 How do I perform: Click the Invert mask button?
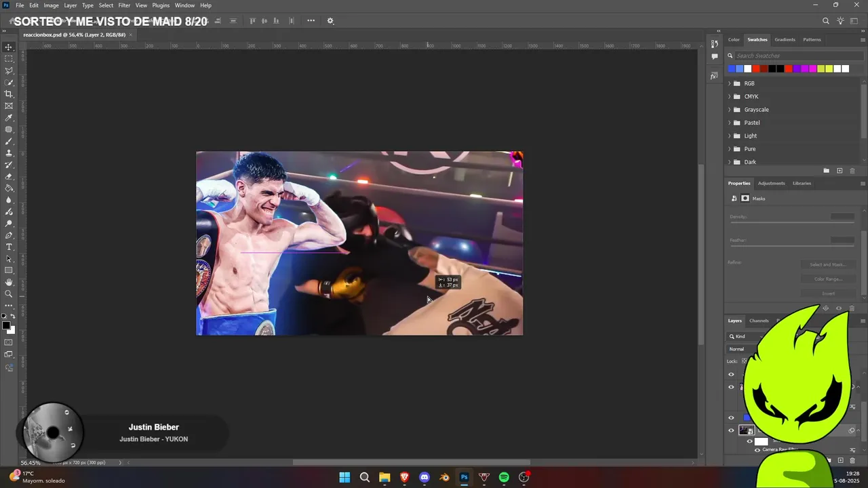tap(828, 293)
